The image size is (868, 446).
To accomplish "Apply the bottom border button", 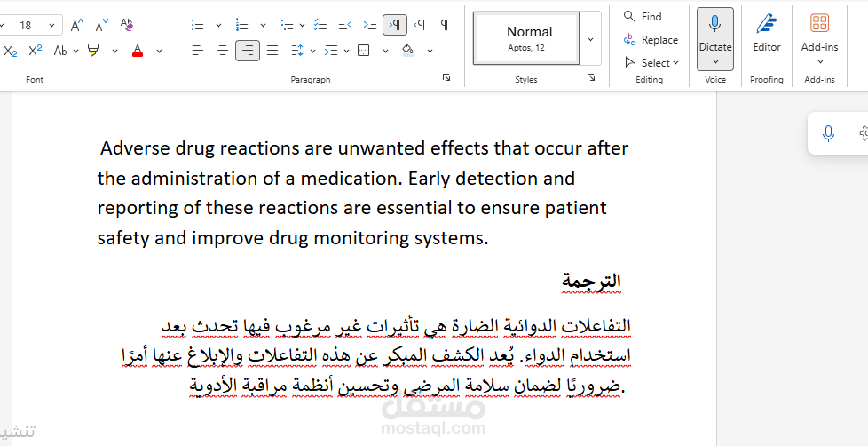I will (364, 51).
